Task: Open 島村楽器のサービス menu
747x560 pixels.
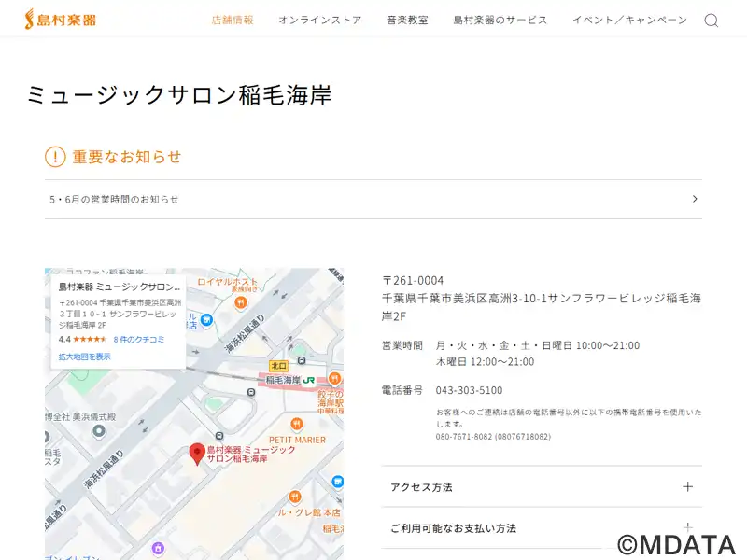Action: [x=500, y=20]
